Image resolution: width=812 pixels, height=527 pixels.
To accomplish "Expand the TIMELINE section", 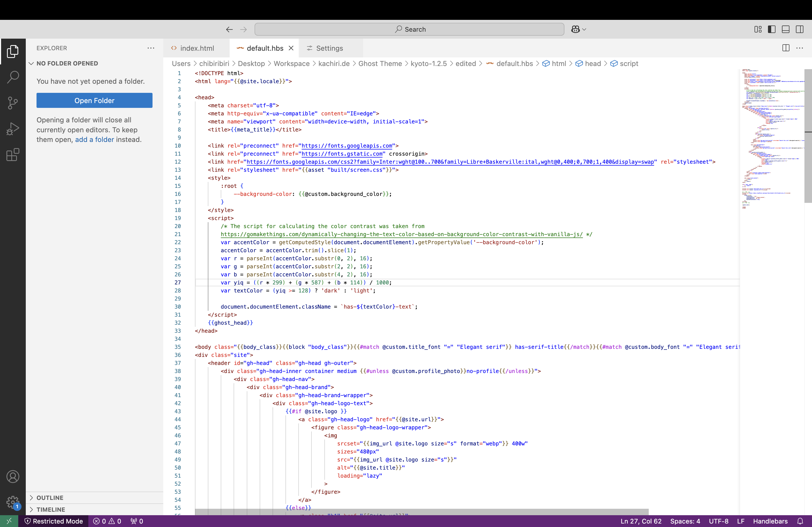I will (50, 509).
